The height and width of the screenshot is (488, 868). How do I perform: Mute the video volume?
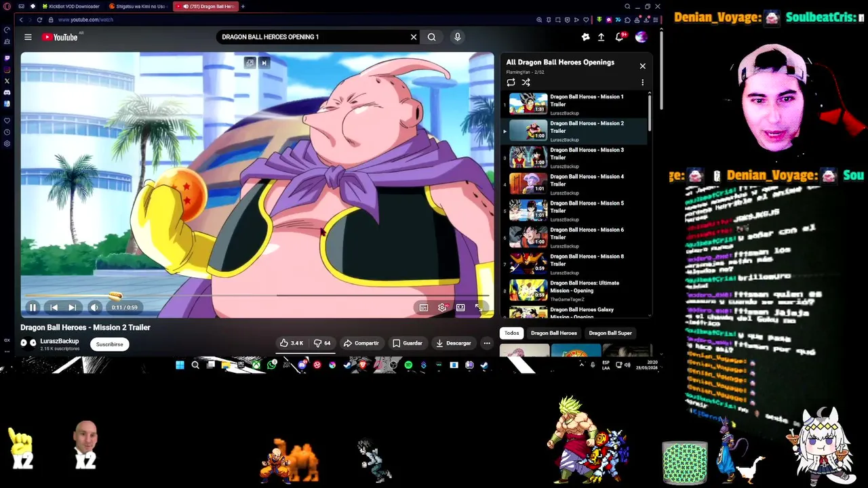(x=94, y=308)
